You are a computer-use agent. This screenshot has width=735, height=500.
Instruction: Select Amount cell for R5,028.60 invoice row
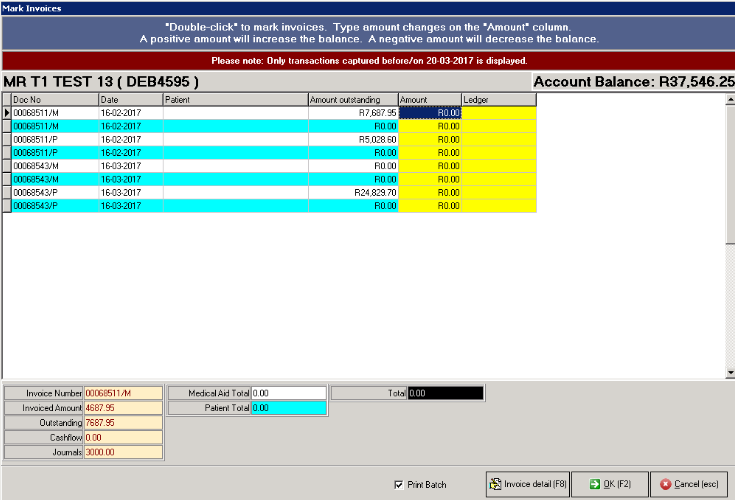click(x=430, y=140)
